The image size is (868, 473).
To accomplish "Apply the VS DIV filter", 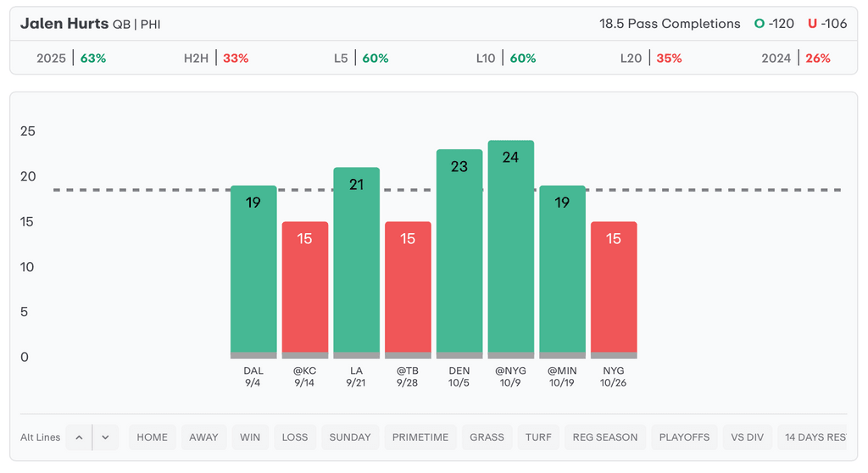I will (748, 437).
